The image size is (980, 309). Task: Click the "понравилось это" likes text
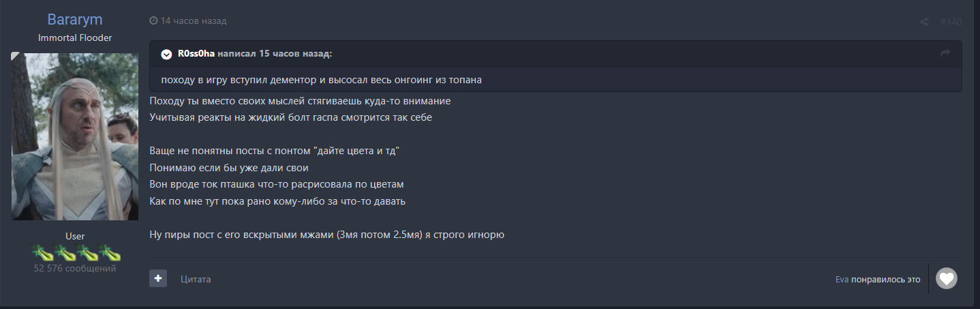[x=885, y=280]
